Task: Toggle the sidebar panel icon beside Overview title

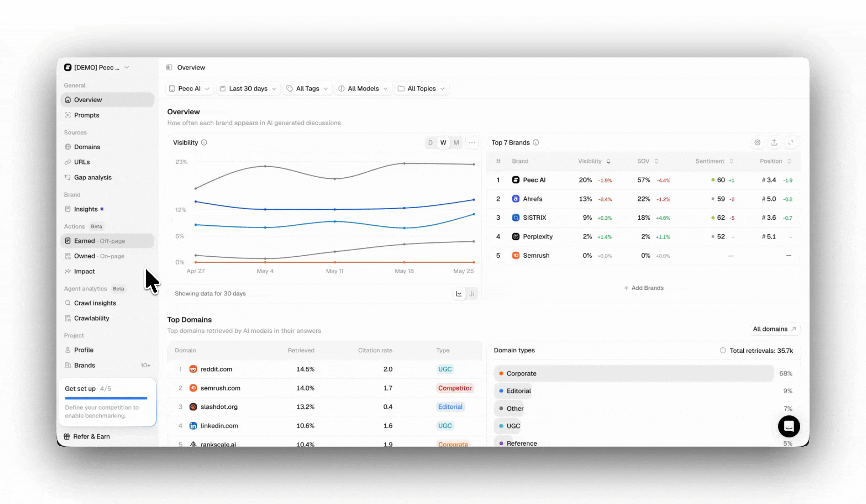Action: (169, 68)
